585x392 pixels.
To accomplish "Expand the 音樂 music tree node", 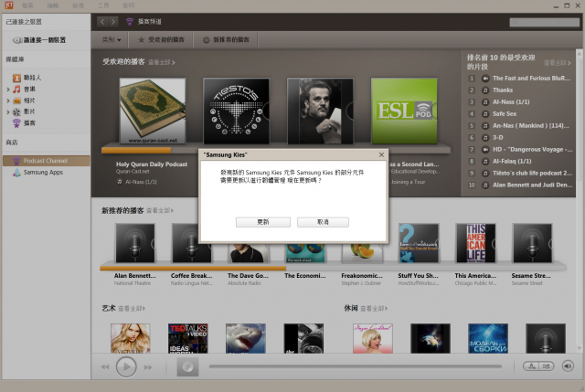I will (x=8, y=90).
